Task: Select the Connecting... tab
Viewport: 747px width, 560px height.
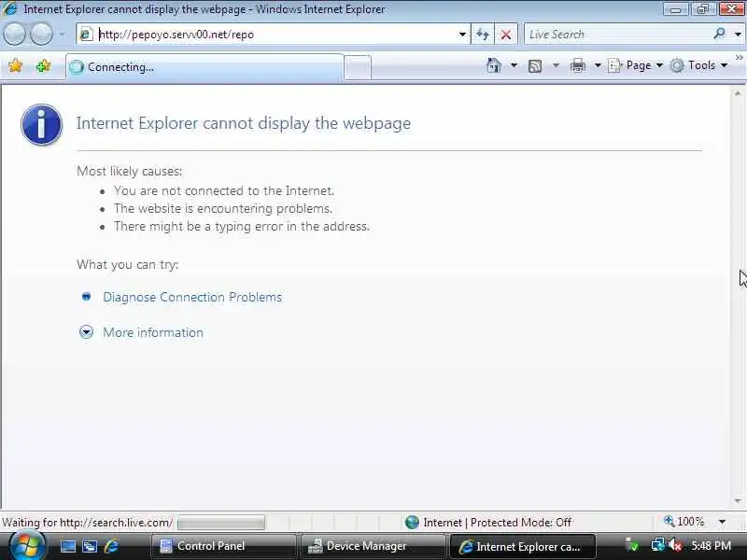Action: 204,67
